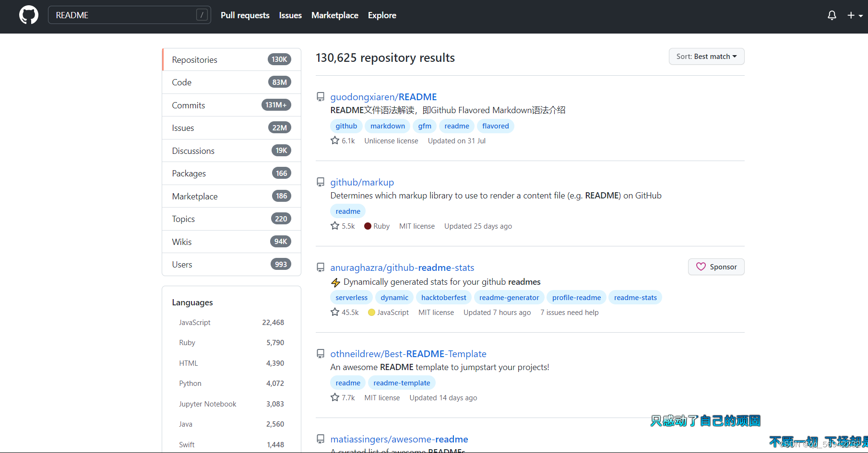Open the notifications bell
The width and height of the screenshot is (868, 453).
click(x=832, y=15)
